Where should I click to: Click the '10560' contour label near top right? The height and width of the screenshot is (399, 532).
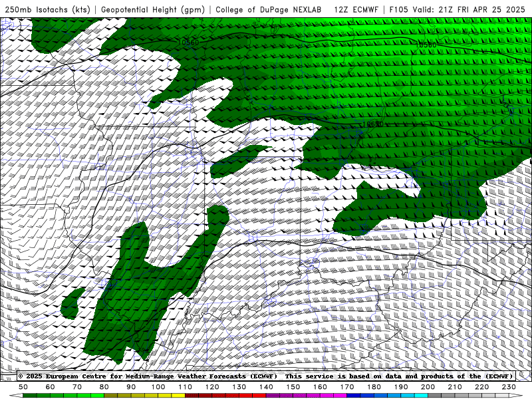[426, 45]
